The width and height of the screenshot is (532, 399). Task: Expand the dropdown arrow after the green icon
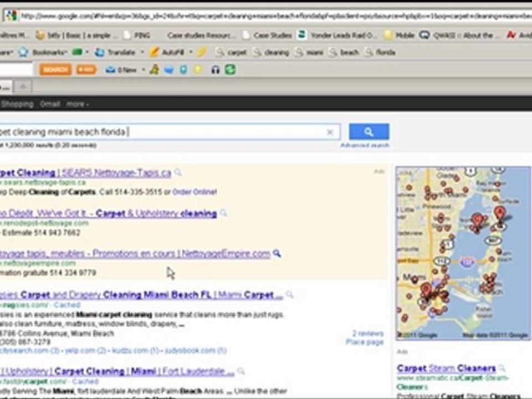[x=87, y=52]
